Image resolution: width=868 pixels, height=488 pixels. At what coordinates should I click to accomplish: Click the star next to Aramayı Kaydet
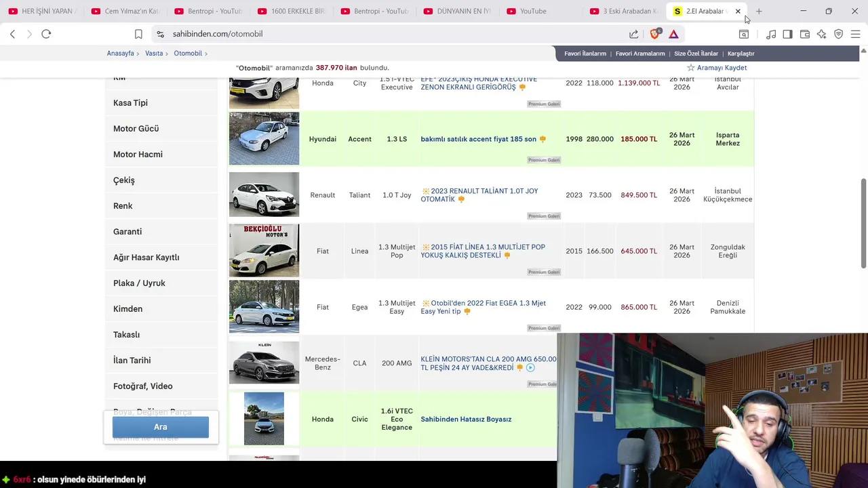click(690, 68)
